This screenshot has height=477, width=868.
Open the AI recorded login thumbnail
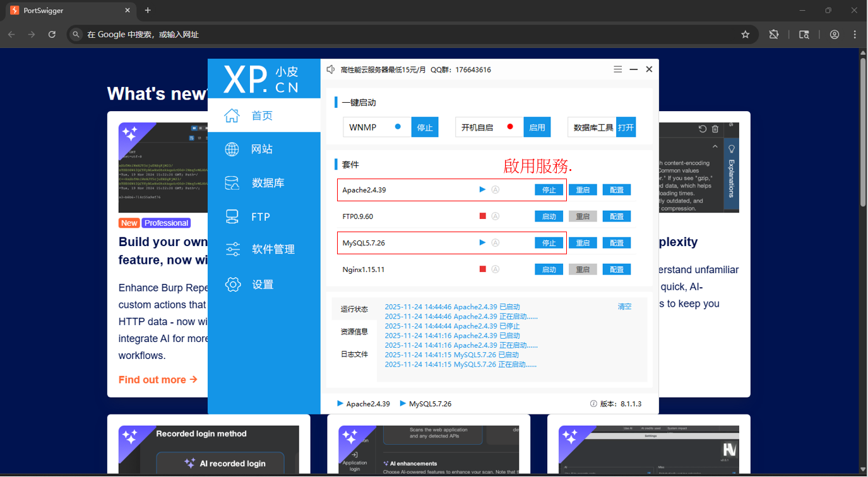pos(209,450)
